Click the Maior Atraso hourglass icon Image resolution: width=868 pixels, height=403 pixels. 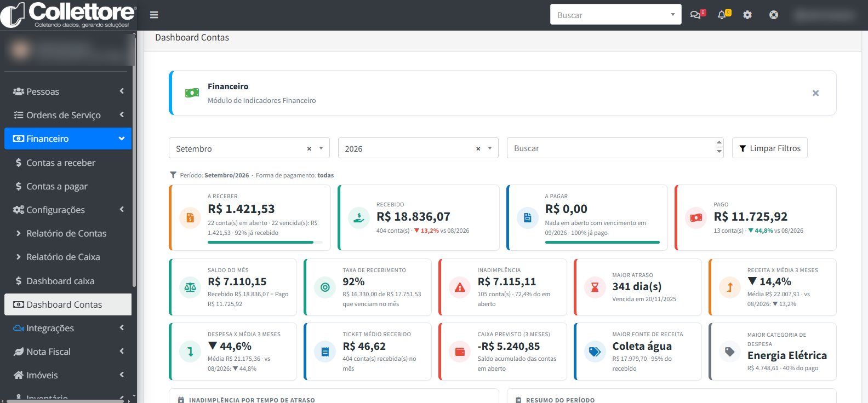coord(595,287)
